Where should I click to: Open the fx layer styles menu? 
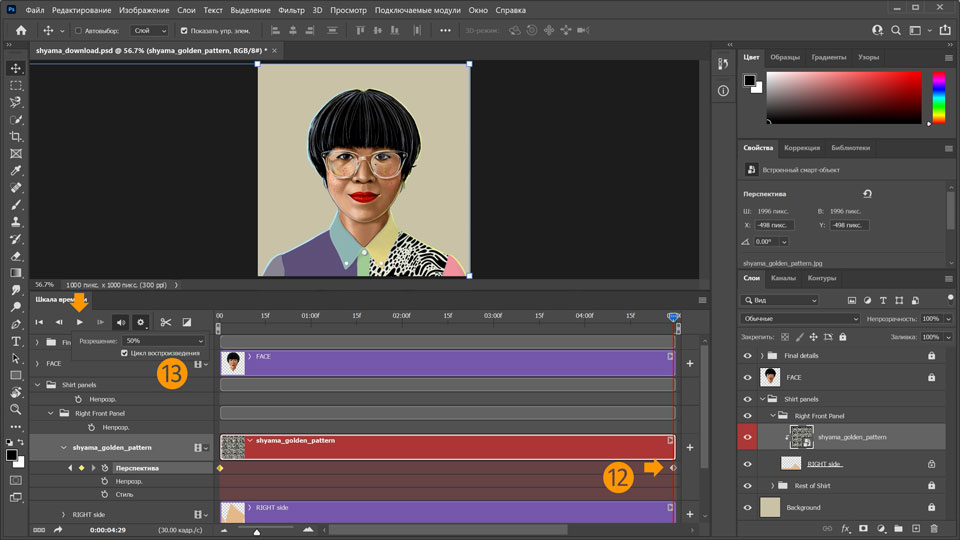pos(845,528)
